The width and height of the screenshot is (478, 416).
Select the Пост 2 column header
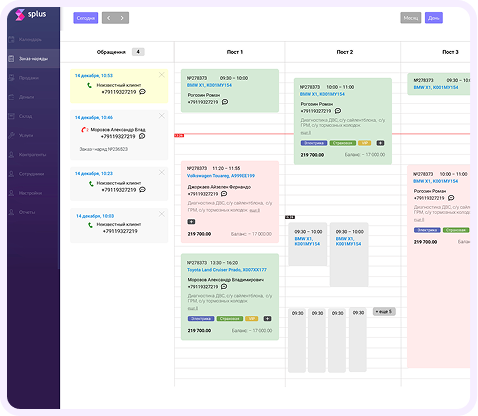[345, 52]
